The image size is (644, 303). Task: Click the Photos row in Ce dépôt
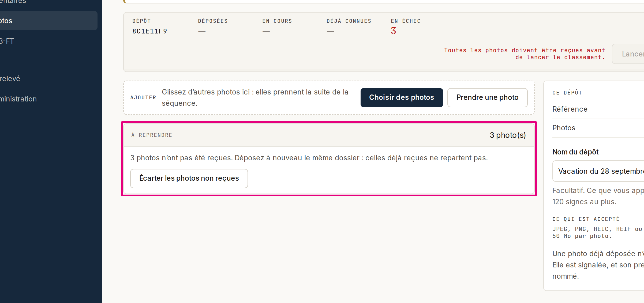pos(598,128)
